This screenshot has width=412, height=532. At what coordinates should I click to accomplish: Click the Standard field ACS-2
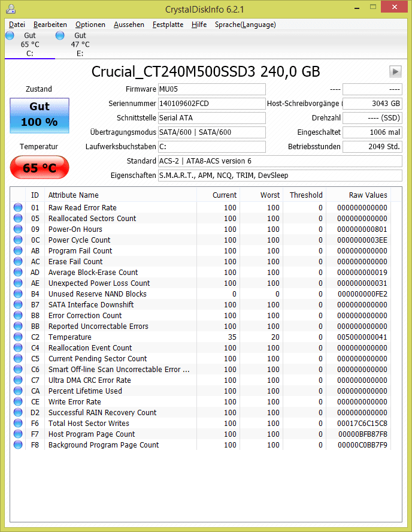[x=280, y=161]
